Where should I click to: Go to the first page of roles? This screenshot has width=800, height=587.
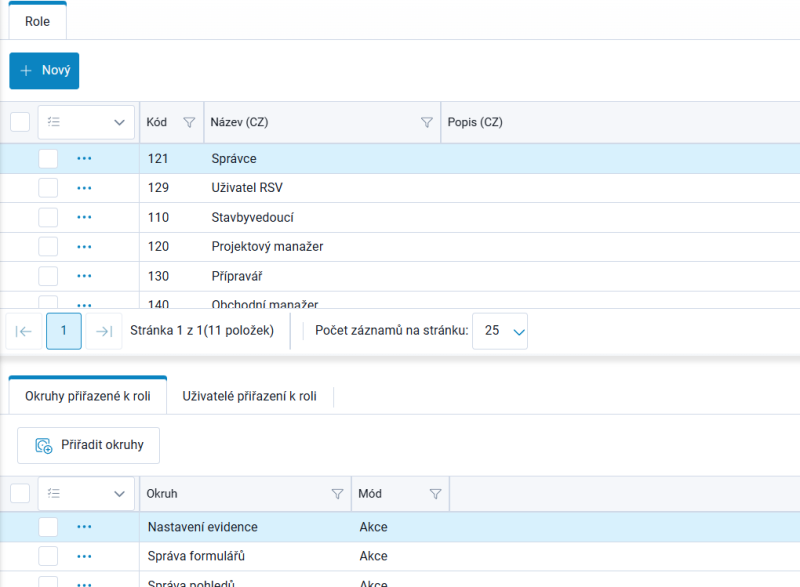click(23, 331)
